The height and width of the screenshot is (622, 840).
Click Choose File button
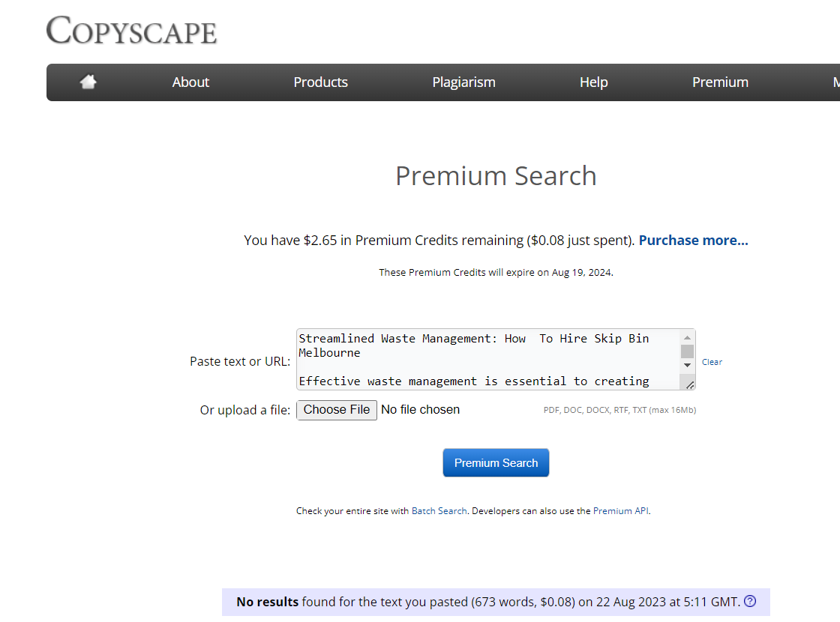pos(337,410)
